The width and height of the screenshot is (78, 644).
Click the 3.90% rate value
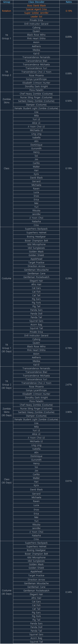(x=69, y=412)
